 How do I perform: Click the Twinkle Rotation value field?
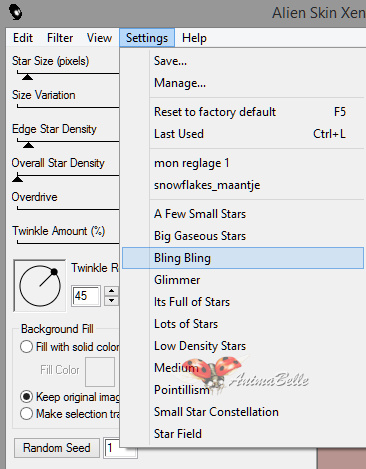pyautogui.click(x=86, y=296)
